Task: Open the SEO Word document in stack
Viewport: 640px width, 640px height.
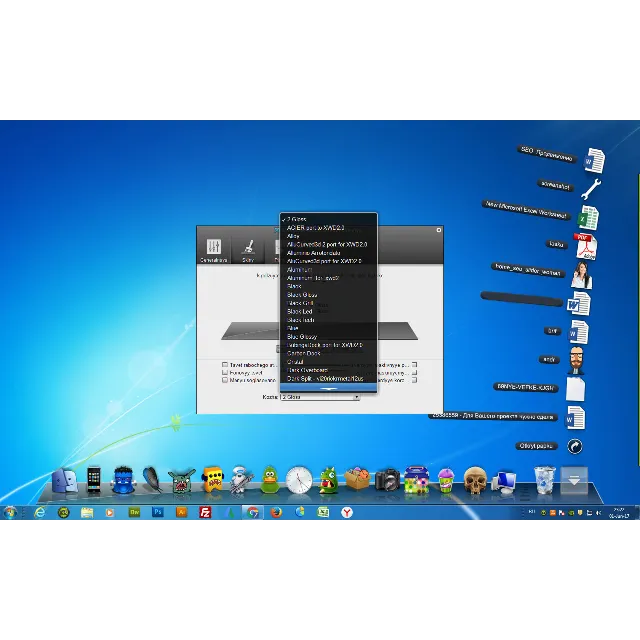Action: click(x=594, y=160)
